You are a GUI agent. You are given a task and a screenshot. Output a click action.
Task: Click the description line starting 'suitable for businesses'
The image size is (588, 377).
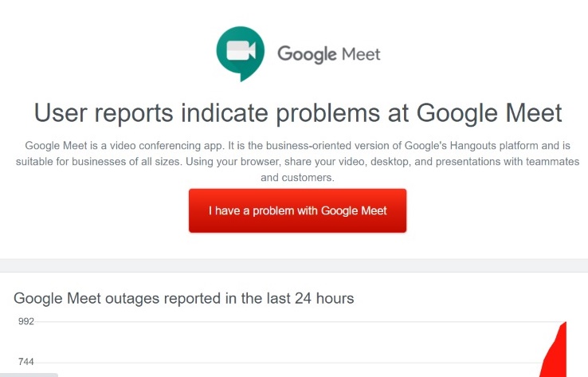pos(297,162)
